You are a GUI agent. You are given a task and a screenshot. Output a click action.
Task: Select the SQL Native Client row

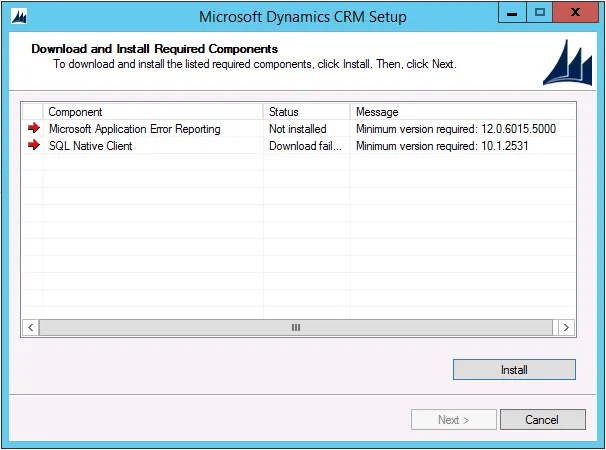299,146
